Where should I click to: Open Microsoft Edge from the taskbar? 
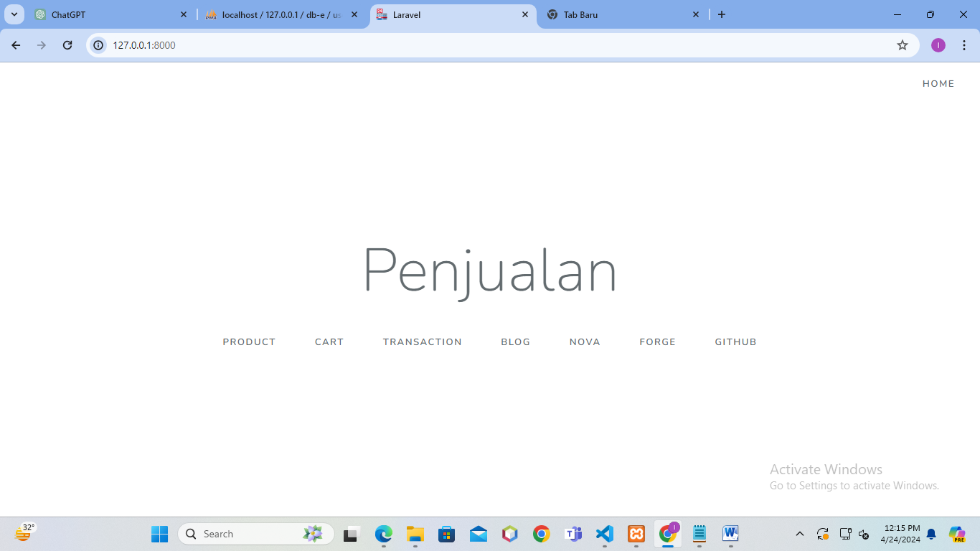tap(382, 534)
